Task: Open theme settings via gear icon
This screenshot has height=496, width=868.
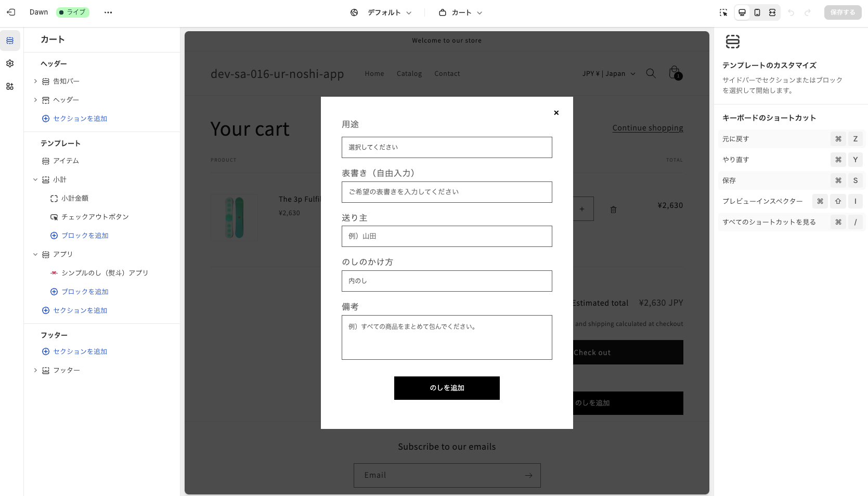Action: (10, 63)
